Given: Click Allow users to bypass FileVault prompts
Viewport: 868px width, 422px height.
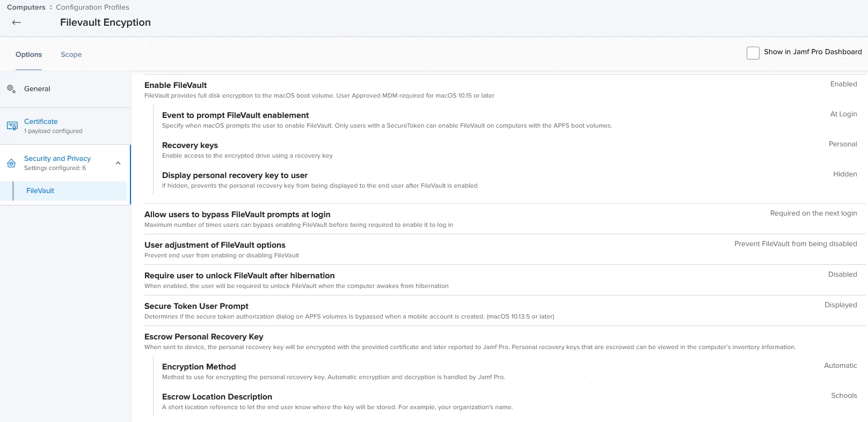Looking at the screenshot, I should [237, 214].
